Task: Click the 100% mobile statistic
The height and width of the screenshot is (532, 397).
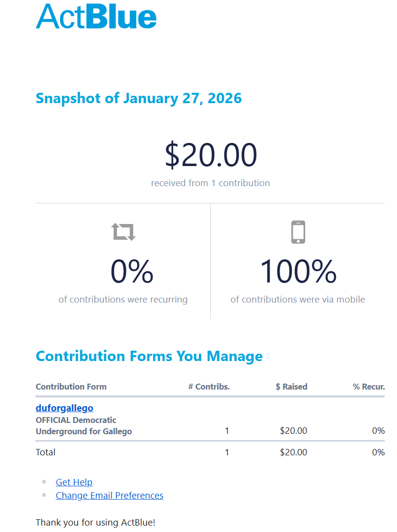Action: pos(298,272)
